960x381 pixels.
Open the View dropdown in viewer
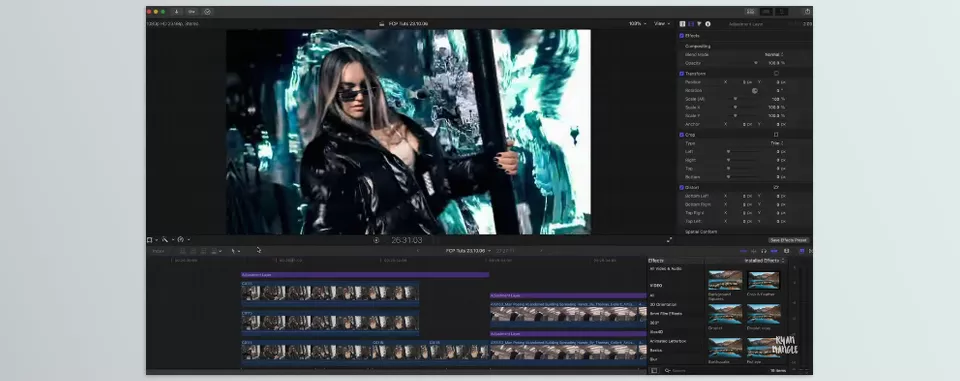(x=662, y=24)
